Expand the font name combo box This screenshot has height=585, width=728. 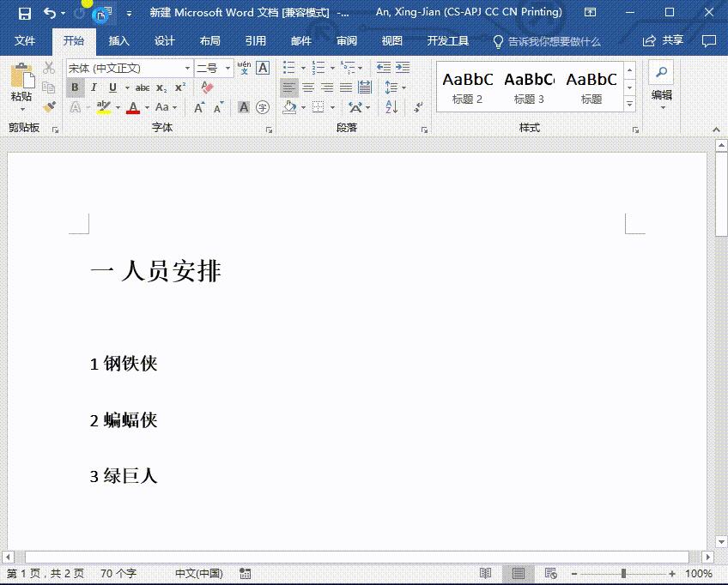(x=187, y=68)
